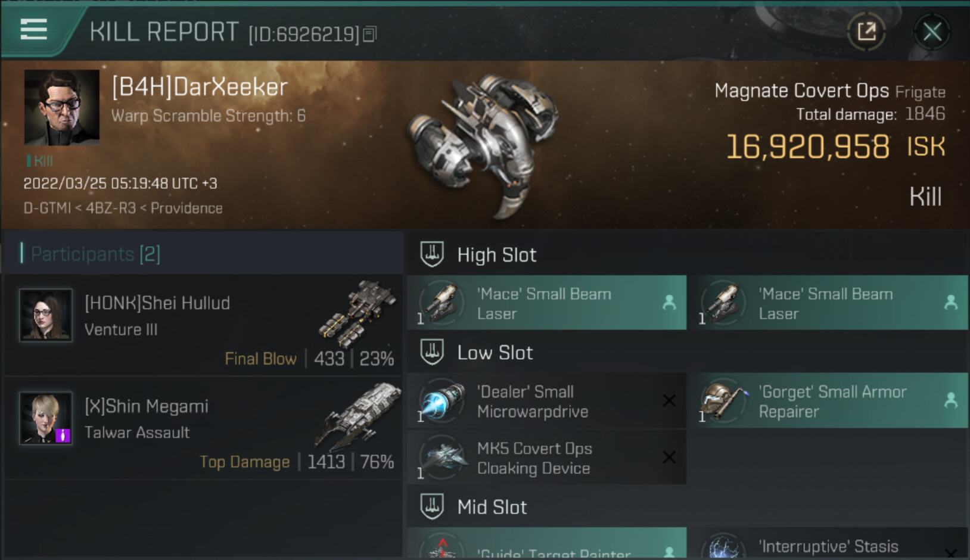The image size is (970, 560).
Task: Click the share kill report icon
Action: pyautogui.click(x=866, y=32)
